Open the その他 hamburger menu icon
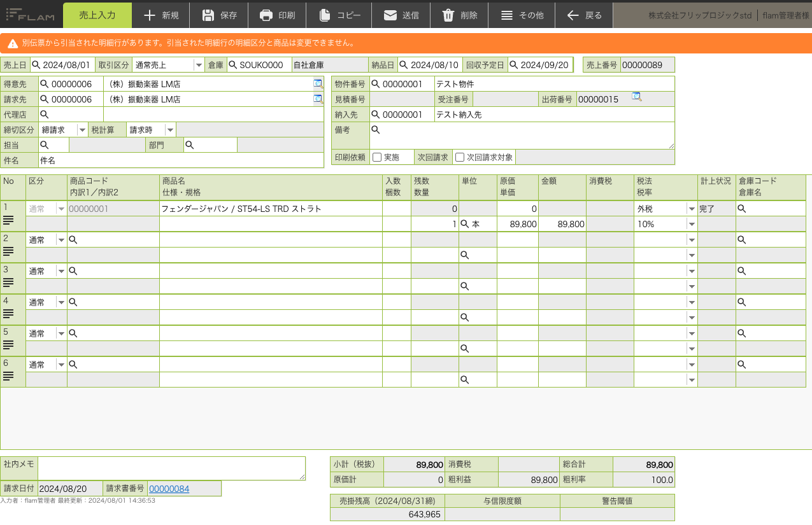This screenshot has height=525, width=812. (x=506, y=15)
